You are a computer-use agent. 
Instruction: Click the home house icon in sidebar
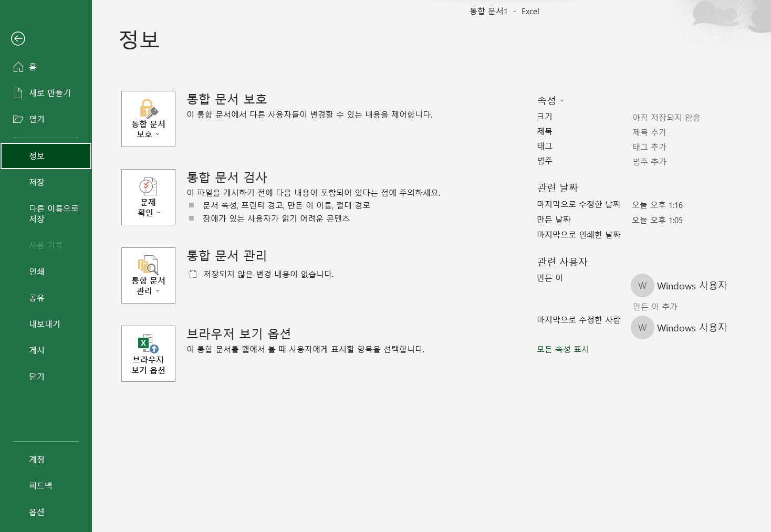click(x=18, y=67)
